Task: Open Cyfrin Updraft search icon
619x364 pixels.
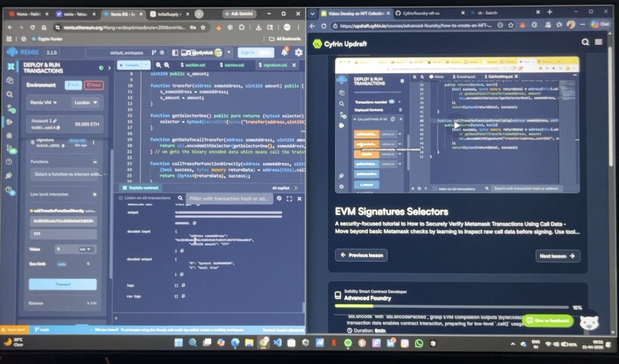Action: coord(585,42)
